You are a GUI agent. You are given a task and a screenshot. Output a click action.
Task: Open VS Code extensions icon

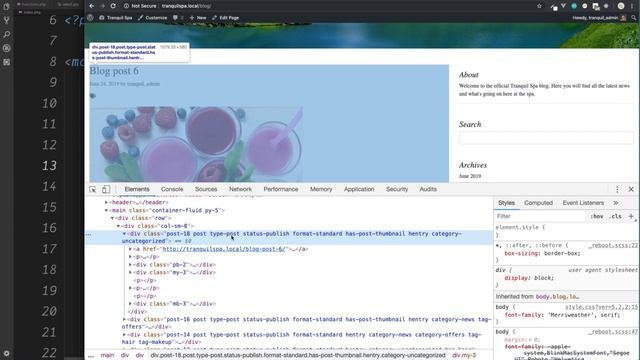(7, 62)
